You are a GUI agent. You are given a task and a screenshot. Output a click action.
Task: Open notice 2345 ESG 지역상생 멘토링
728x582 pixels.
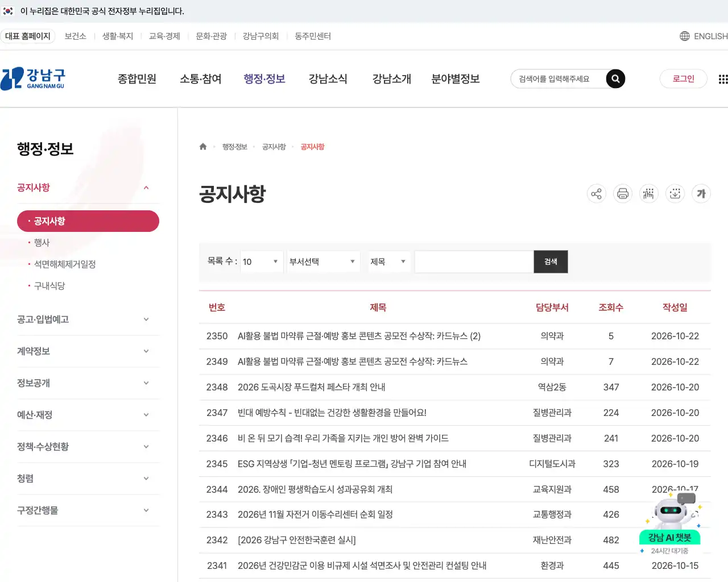click(352, 464)
